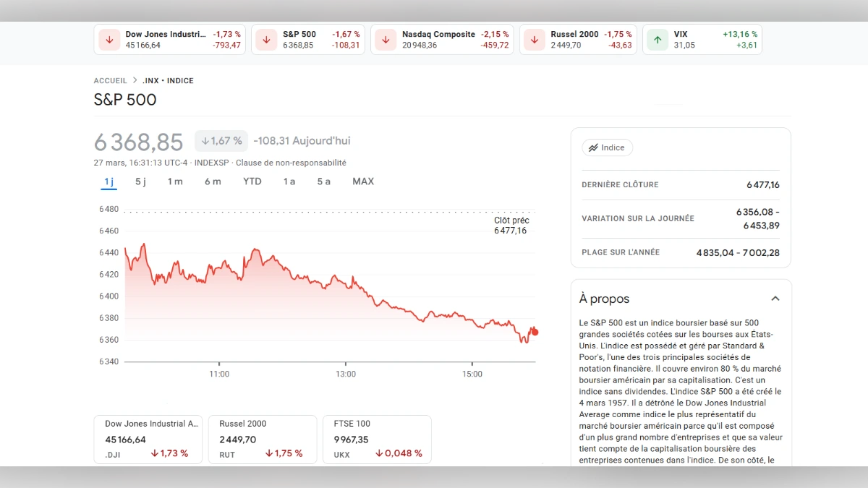Click the down arrow icon on S&P 500 ticker
This screenshot has width=868, height=488.
click(x=266, y=39)
